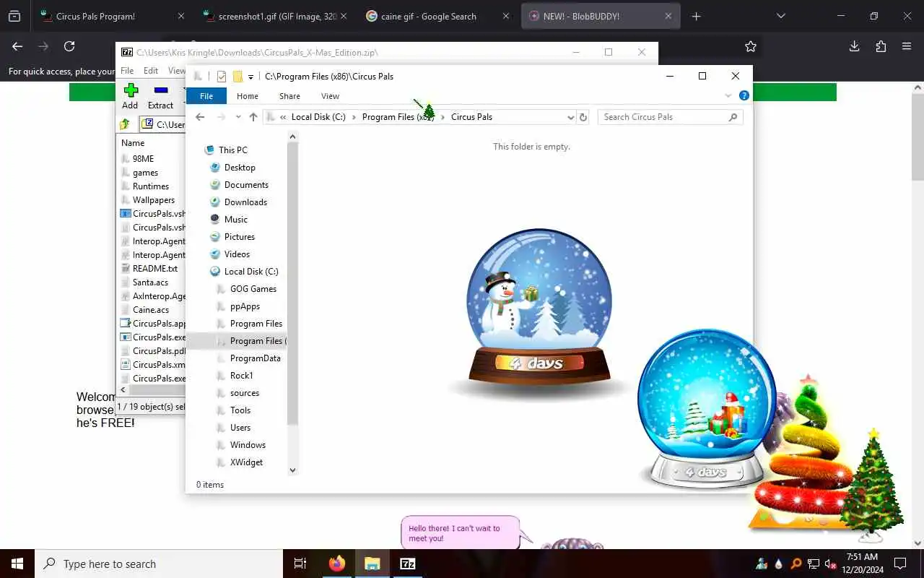This screenshot has width=924, height=578.
Task: Click the chevron after Local Disk (C:) breadcrumb
Action: 354,117
